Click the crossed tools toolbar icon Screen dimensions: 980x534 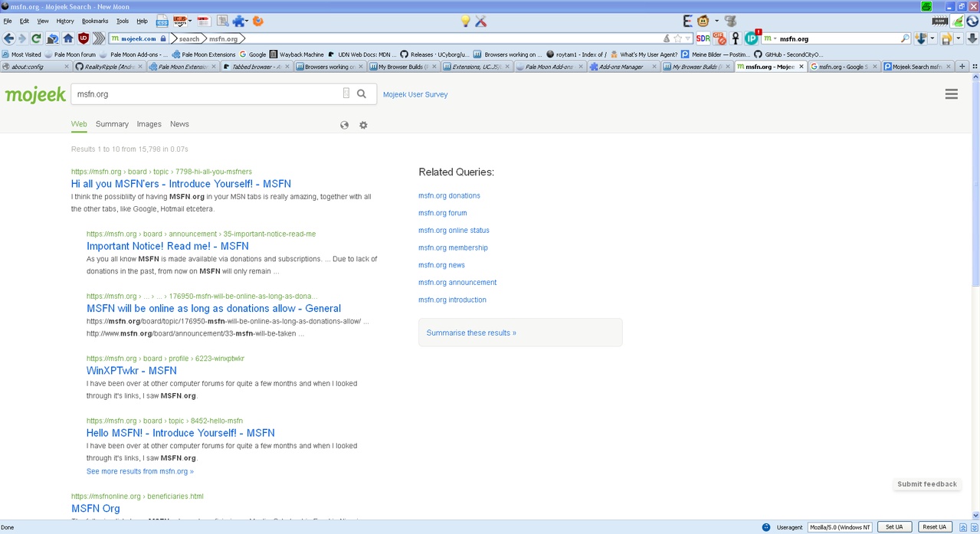pyautogui.click(x=481, y=21)
